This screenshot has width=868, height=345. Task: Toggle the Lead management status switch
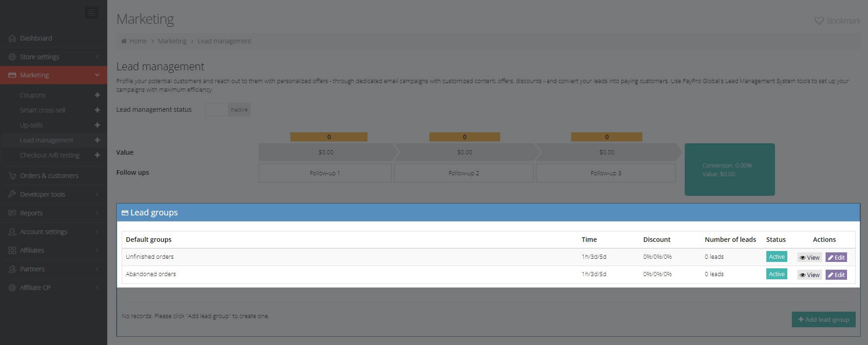coord(227,110)
